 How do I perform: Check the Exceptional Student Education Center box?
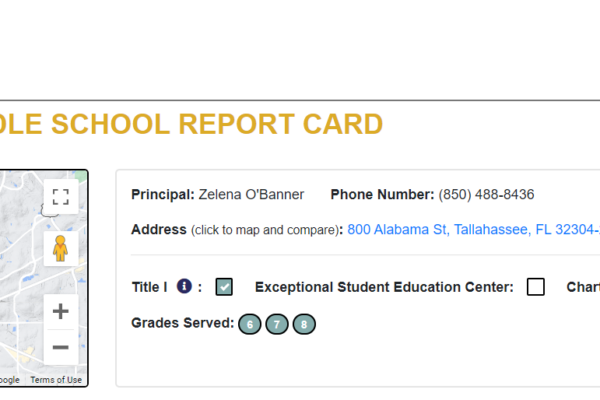tap(536, 287)
